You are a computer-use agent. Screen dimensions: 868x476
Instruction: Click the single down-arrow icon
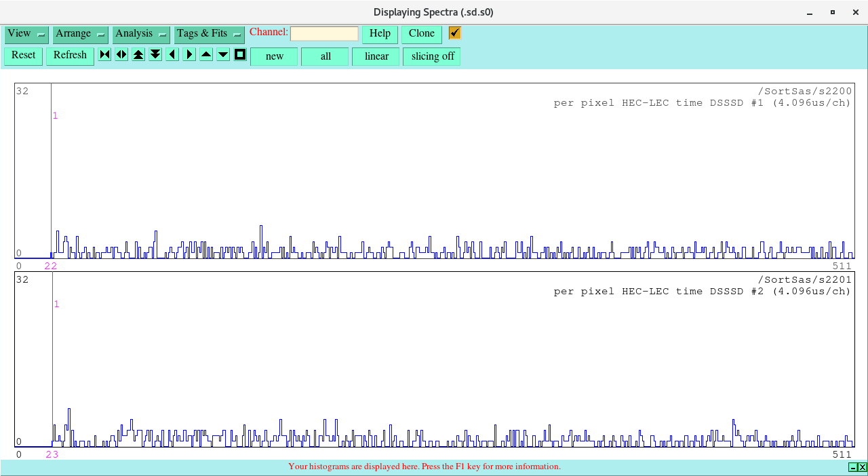(x=223, y=55)
